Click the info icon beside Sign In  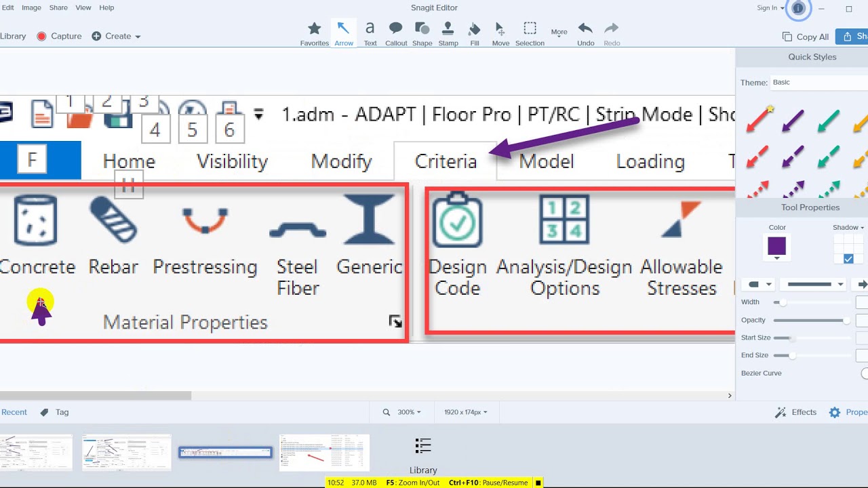pos(798,8)
